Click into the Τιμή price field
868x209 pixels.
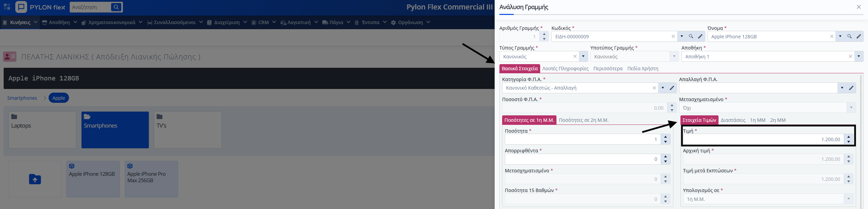[763, 139]
